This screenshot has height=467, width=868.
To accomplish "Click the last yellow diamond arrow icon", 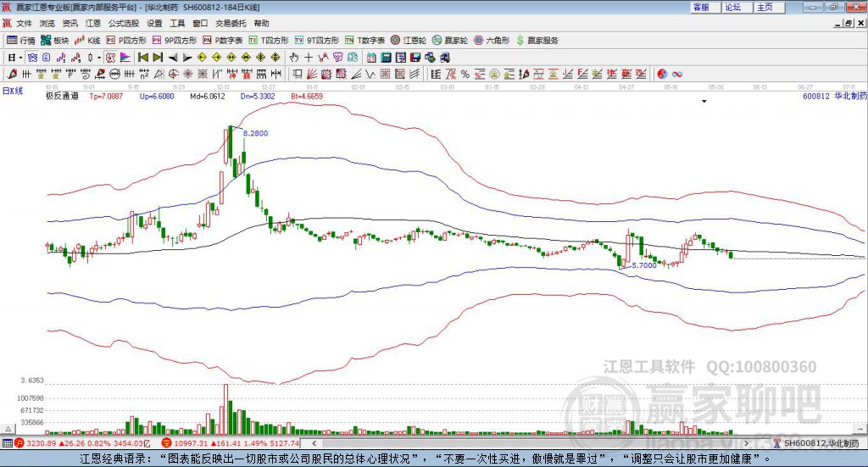I will coord(275,58).
